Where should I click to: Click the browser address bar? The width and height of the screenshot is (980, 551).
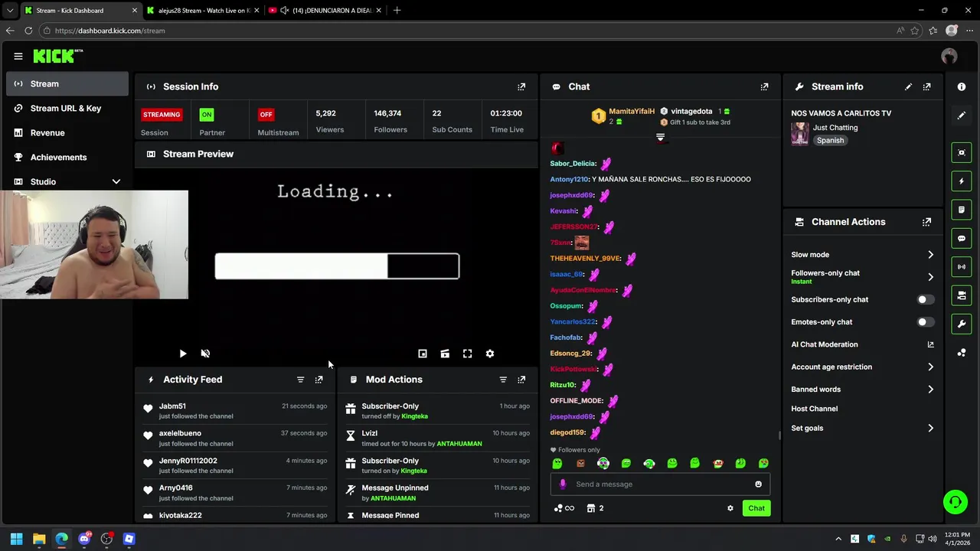point(467,31)
